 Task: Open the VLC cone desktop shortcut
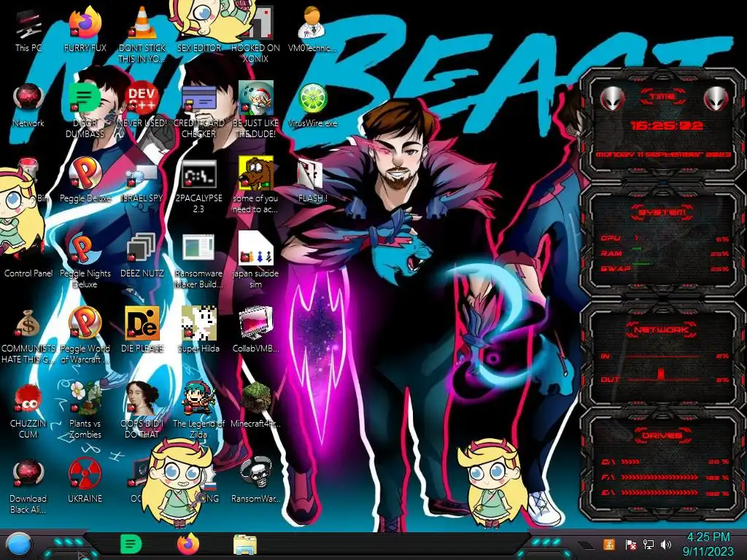(142, 34)
